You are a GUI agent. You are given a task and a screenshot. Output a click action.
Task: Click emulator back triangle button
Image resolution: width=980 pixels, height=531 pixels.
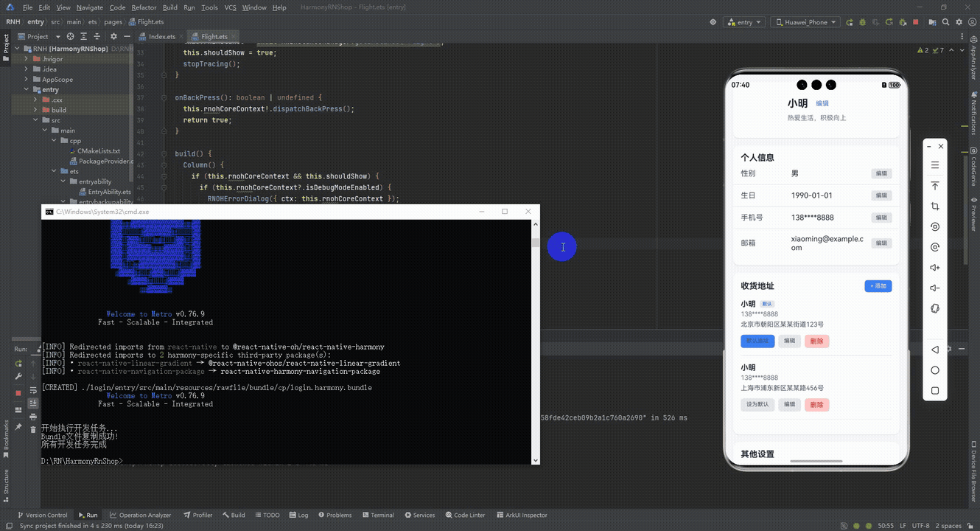pos(935,350)
